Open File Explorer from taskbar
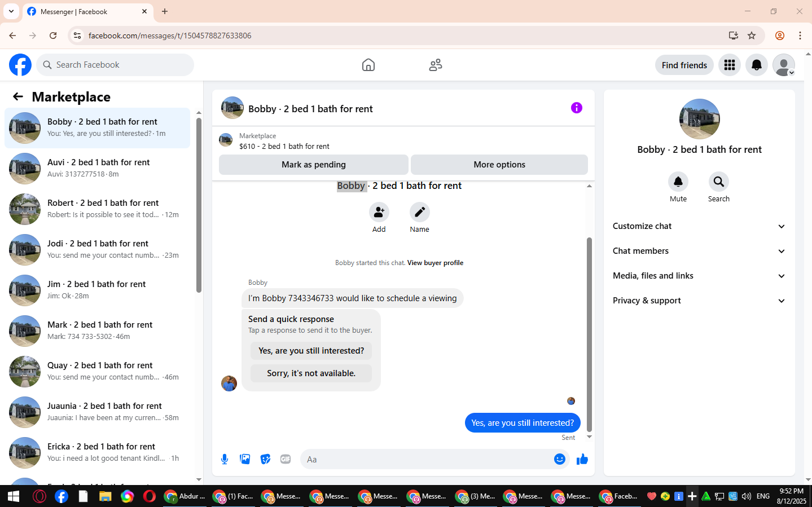The image size is (812, 507). click(x=105, y=496)
